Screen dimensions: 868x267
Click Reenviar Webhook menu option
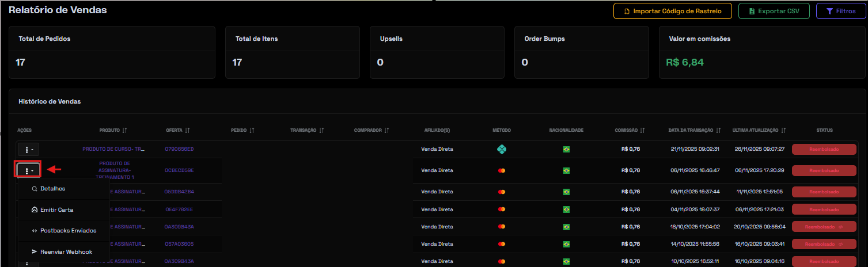coord(66,252)
